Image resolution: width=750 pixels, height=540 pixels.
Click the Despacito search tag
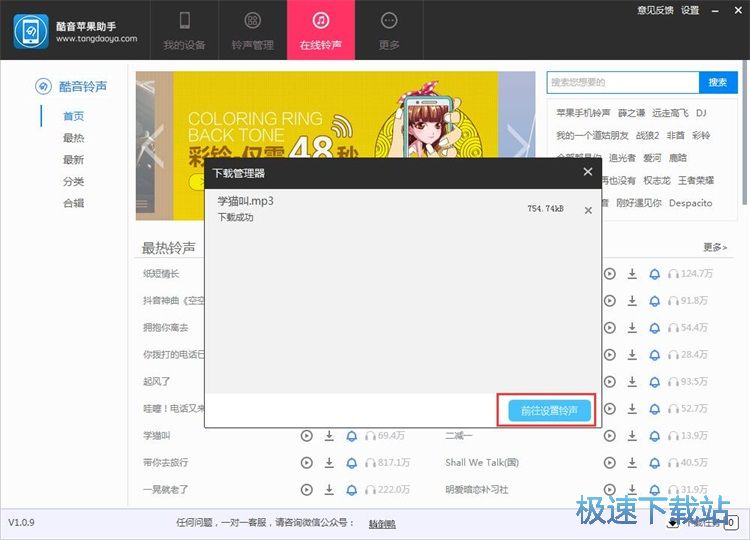pyautogui.click(x=690, y=203)
